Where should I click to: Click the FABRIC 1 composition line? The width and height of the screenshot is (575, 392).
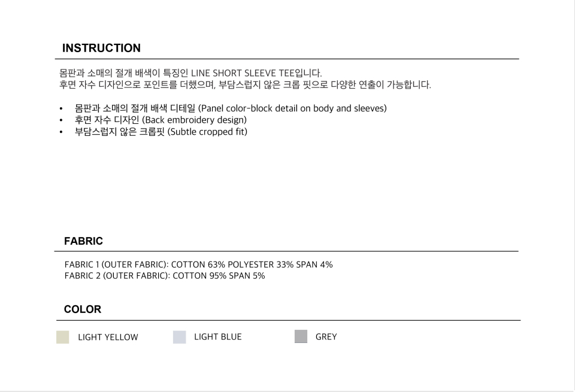click(198, 265)
